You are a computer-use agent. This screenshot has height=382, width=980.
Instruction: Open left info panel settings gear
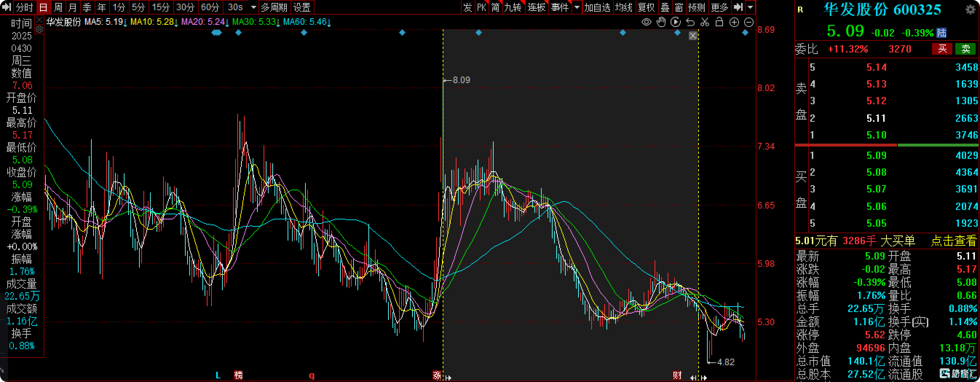[39, 29]
